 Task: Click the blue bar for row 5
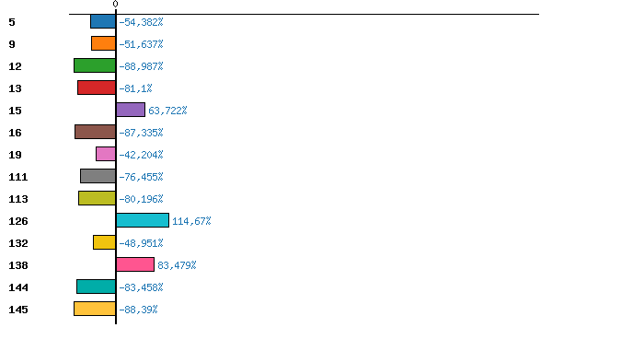click(x=103, y=21)
